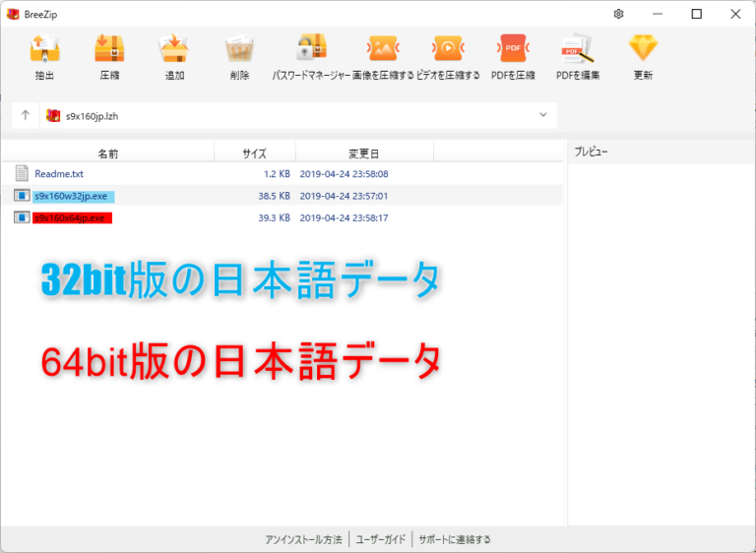Click the ビデオを圧縮する icon

448,49
